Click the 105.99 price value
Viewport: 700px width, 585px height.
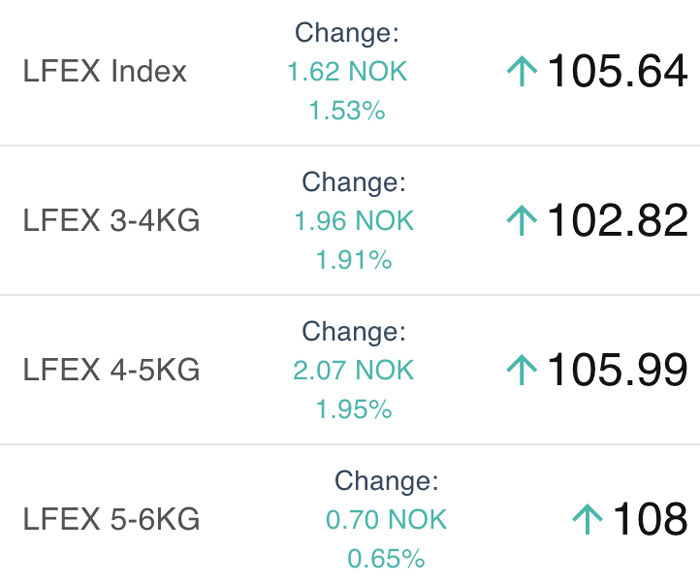pyautogui.click(x=618, y=370)
